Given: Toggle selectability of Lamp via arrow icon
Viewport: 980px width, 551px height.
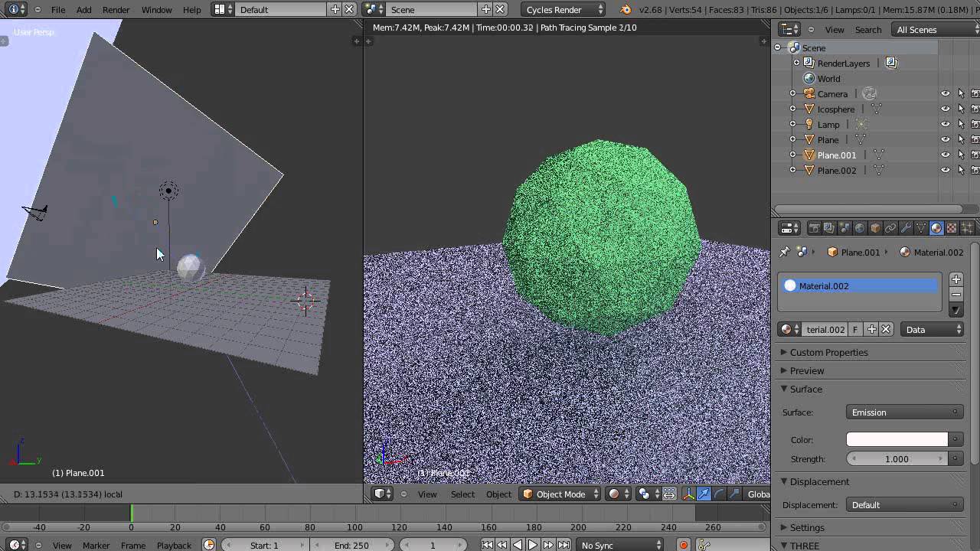Looking at the screenshot, I should click(x=961, y=125).
